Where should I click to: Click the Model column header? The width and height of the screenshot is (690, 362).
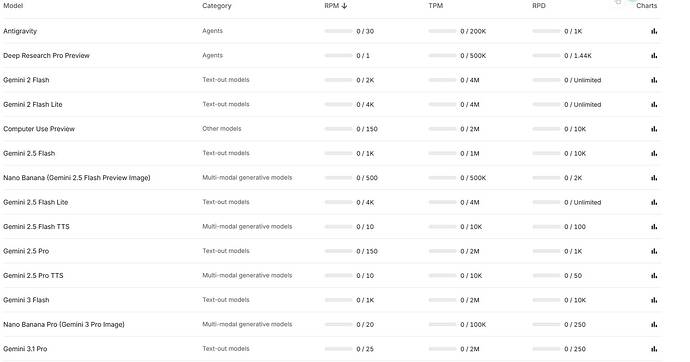[13, 6]
